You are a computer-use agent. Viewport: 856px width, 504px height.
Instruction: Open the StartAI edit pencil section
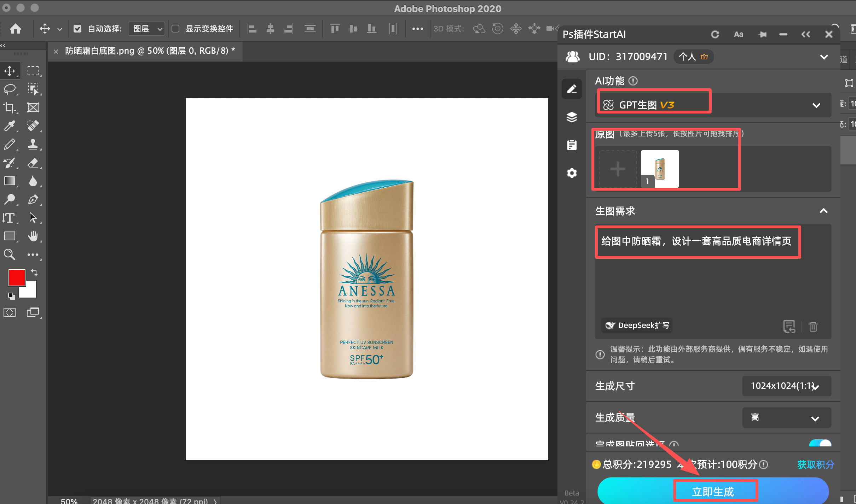click(x=572, y=89)
